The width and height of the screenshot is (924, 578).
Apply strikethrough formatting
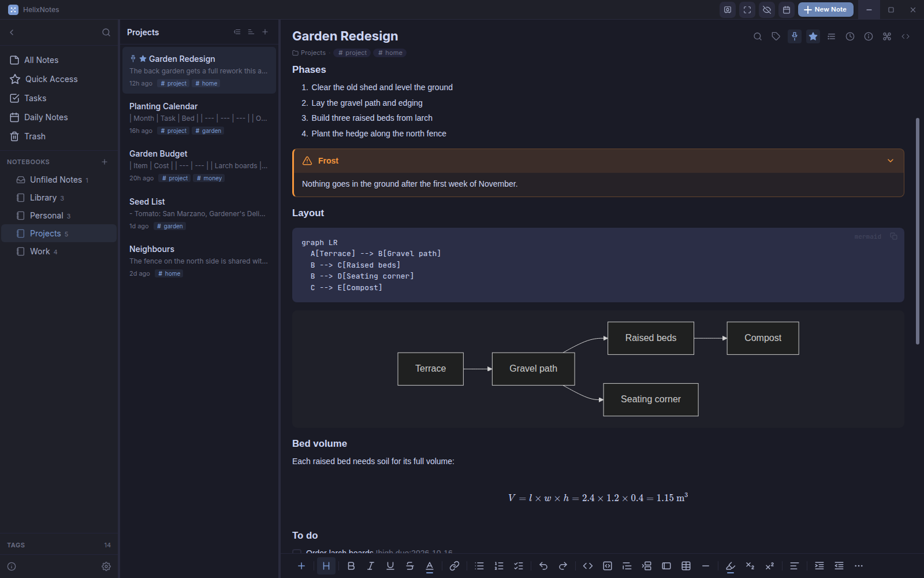tap(410, 566)
